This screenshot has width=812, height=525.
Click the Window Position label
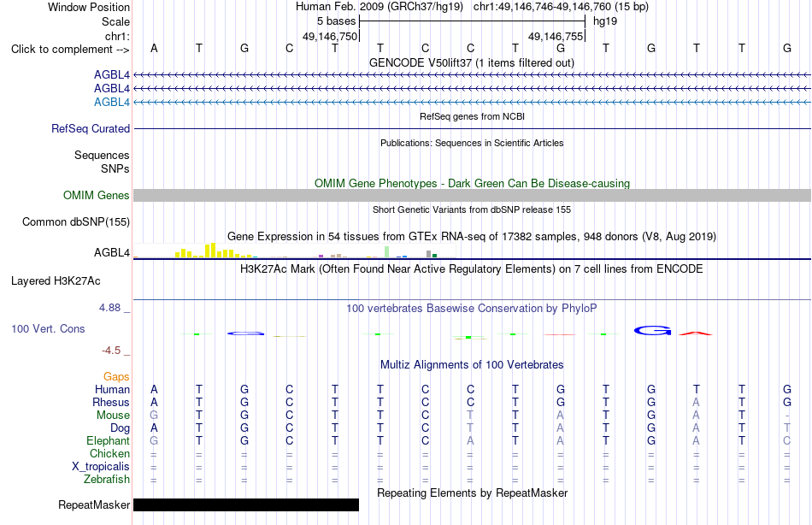click(x=89, y=7)
